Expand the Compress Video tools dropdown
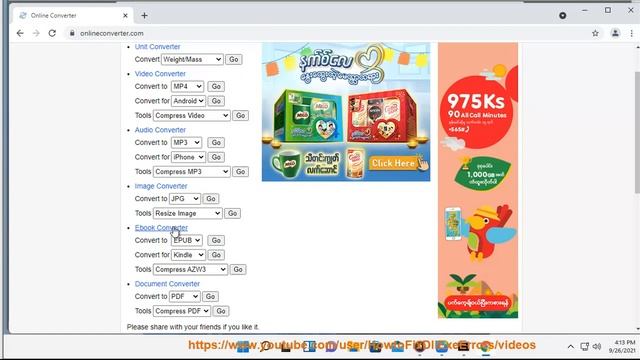Screen dimensions: 640x360 point(191,116)
